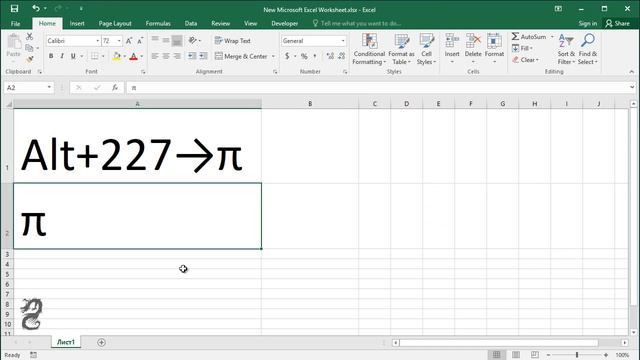Image resolution: width=640 pixels, height=360 pixels.
Task: Click the Format Painter brush icon
Action: click(29, 60)
